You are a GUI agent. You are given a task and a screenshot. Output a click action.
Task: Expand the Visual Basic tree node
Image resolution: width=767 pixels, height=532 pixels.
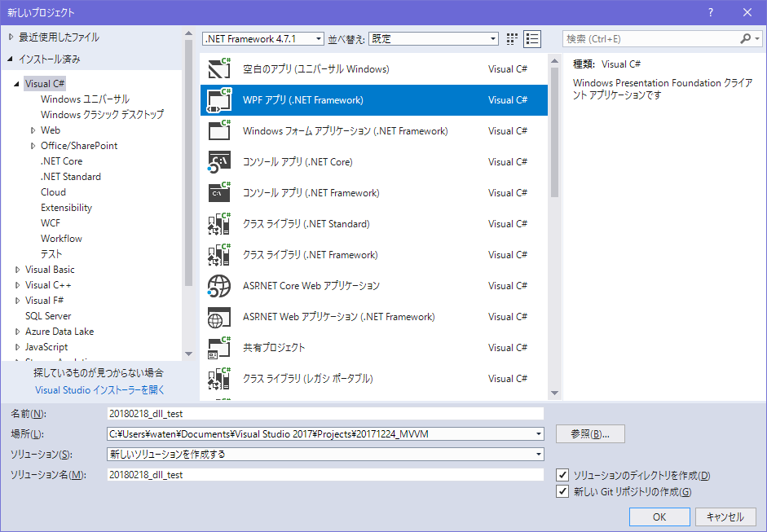point(18,270)
